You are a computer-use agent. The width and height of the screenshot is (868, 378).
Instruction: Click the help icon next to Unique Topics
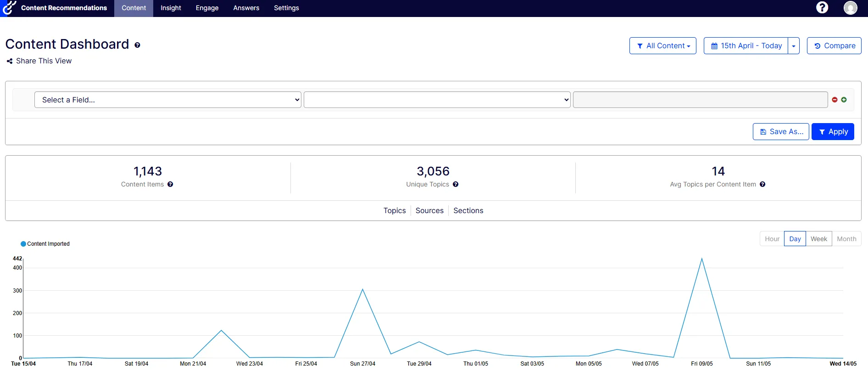coord(456,184)
